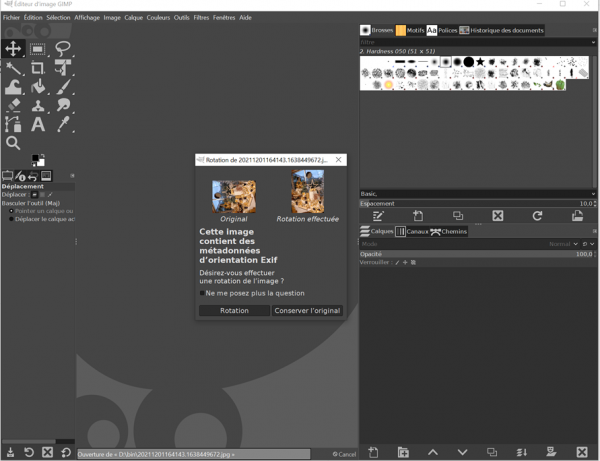Image resolution: width=600 pixels, height=461 pixels.
Task: Select the Paintbrush tool
Action: [63, 87]
